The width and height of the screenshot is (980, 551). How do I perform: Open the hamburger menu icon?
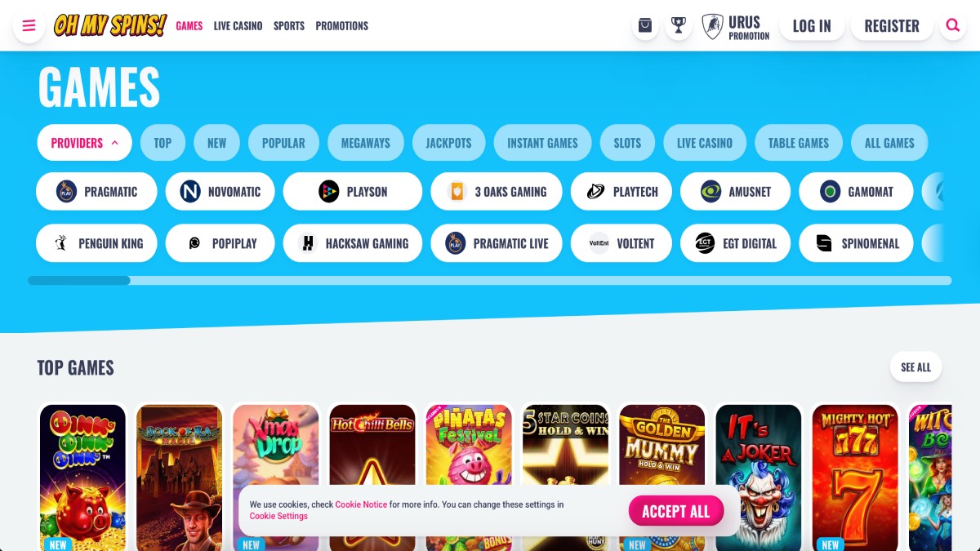tap(29, 25)
